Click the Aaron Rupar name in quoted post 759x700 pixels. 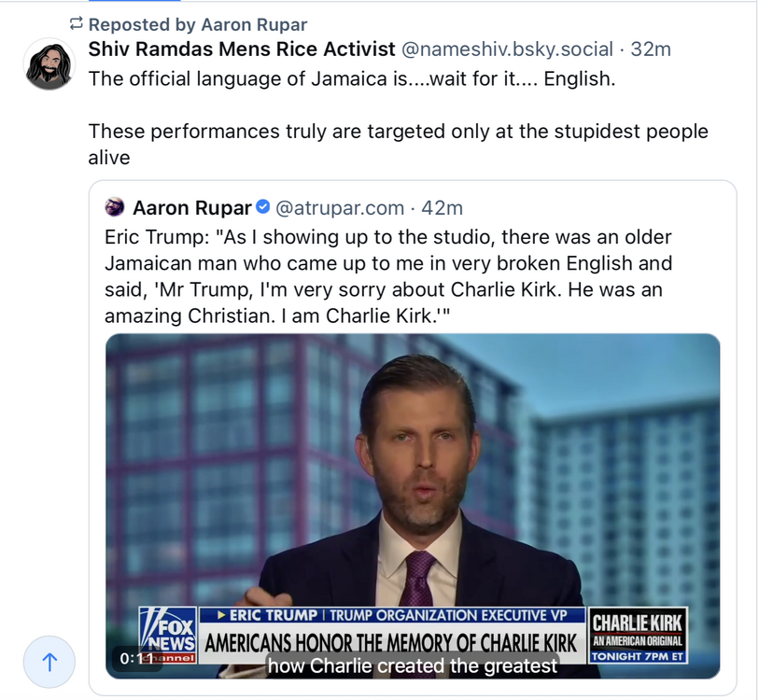tap(192, 207)
